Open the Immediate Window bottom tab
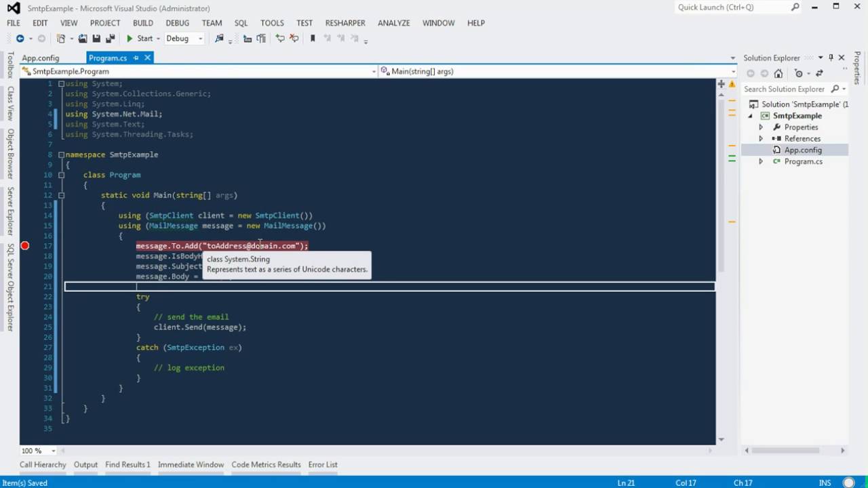Viewport: 868px width, 488px height. (191, 464)
